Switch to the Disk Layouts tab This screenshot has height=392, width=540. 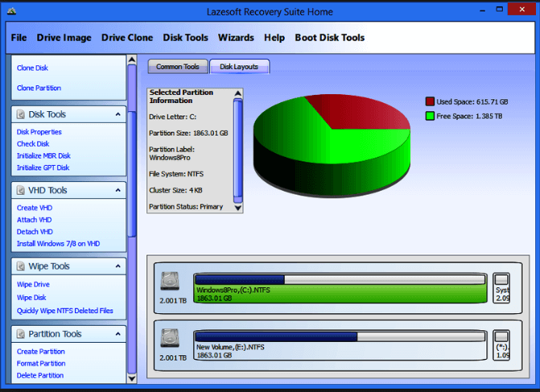pyautogui.click(x=239, y=67)
